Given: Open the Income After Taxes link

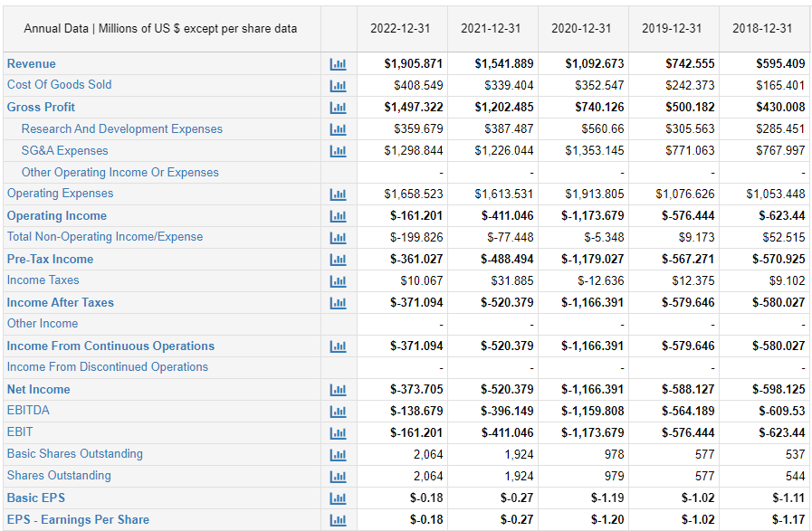Looking at the screenshot, I should [61, 303].
